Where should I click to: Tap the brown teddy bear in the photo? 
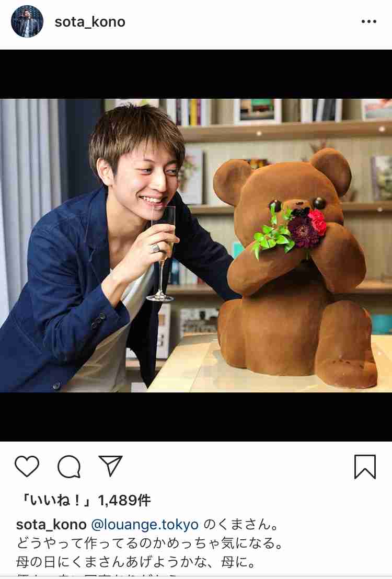296,270
